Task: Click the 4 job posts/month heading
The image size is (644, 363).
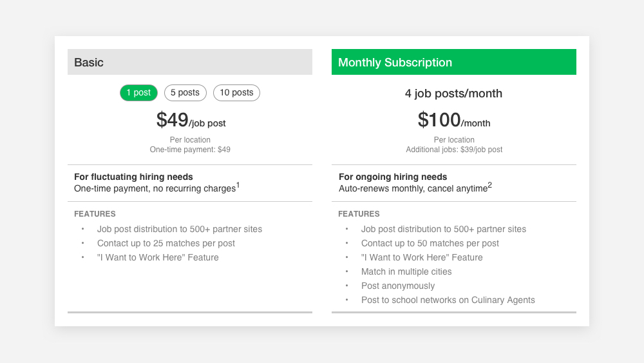Action: click(x=453, y=93)
